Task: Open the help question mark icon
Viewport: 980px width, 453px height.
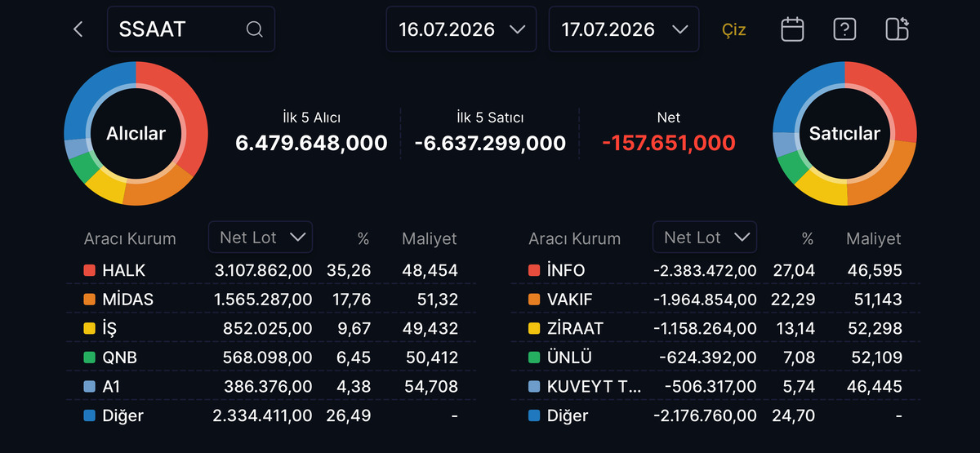Action: pyautogui.click(x=844, y=29)
